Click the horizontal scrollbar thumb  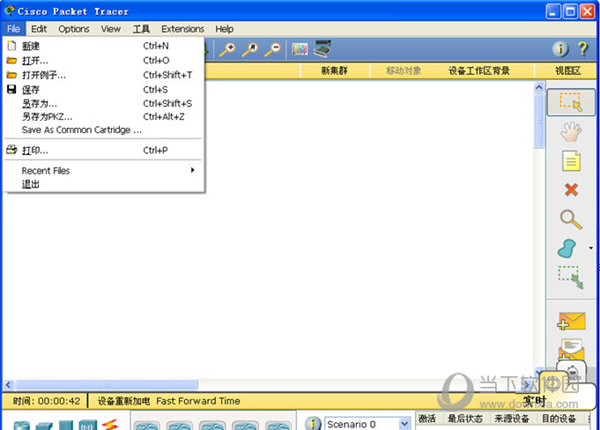pos(107,384)
